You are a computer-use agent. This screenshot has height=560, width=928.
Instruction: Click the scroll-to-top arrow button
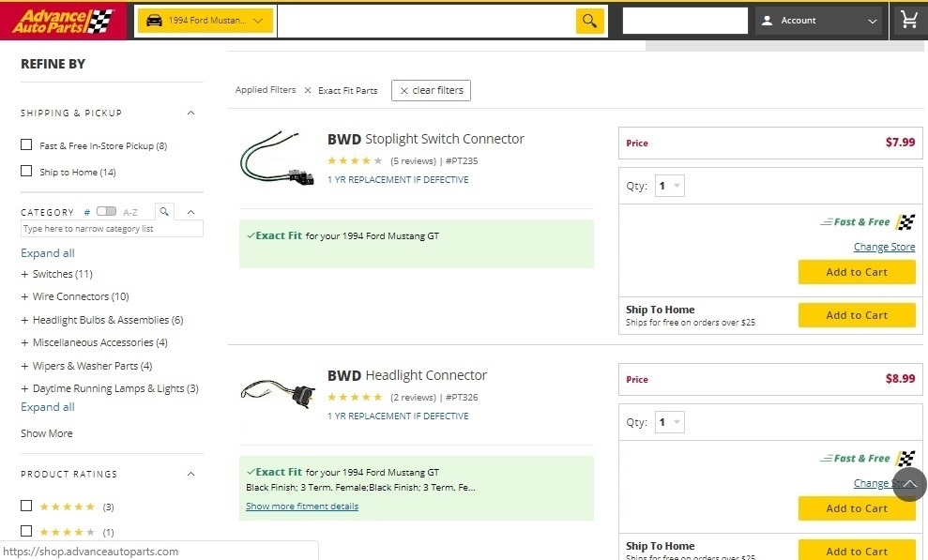pyautogui.click(x=909, y=484)
